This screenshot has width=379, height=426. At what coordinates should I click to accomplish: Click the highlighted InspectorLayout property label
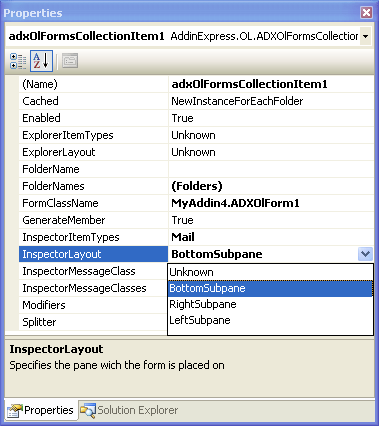tap(93, 254)
